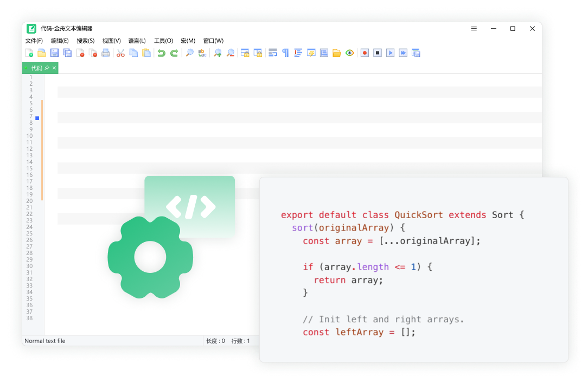The image size is (588, 382).
Task: Toggle show all characters pilcrow icon
Action: tap(285, 53)
